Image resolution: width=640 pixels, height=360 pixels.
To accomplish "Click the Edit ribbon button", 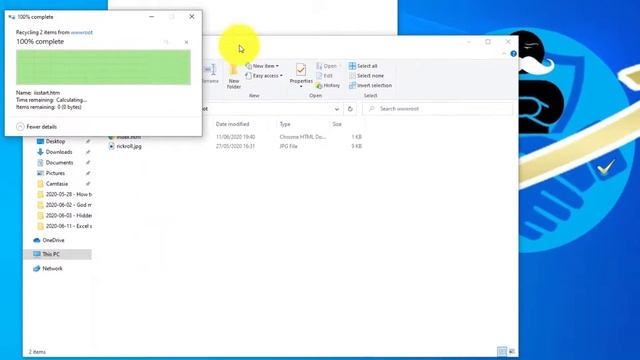I will [x=324, y=76].
